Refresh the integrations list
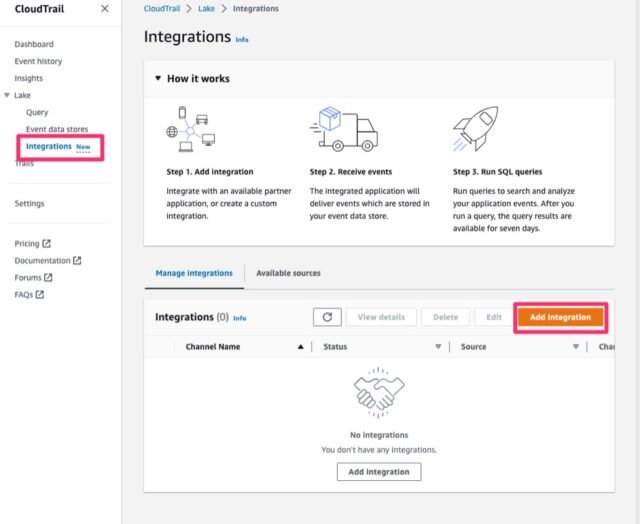The height and width of the screenshot is (524, 640). coord(327,317)
